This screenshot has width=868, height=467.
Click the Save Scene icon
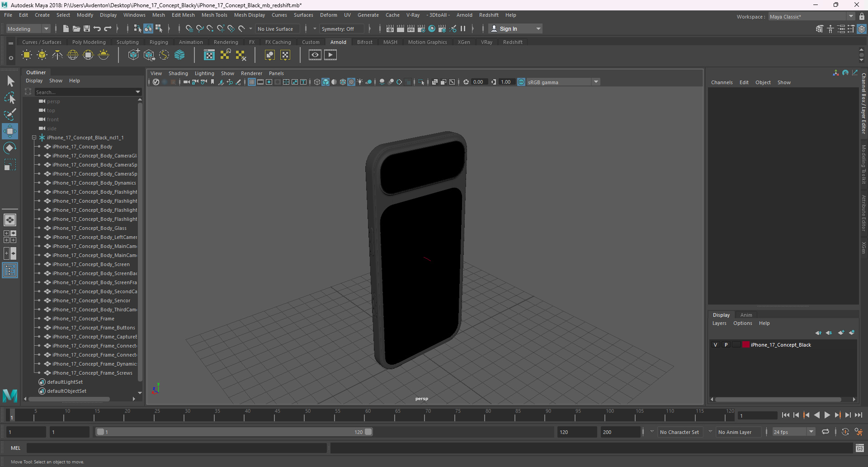87,29
